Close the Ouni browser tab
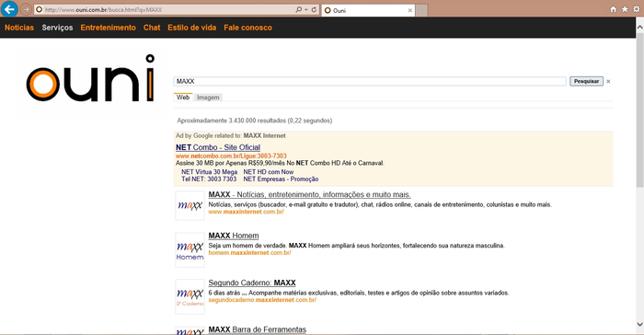 [x=410, y=10]
